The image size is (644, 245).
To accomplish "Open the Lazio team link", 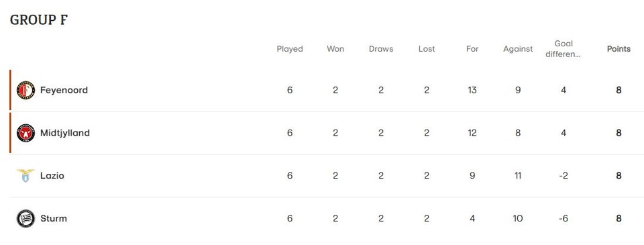I will (52, 176).
